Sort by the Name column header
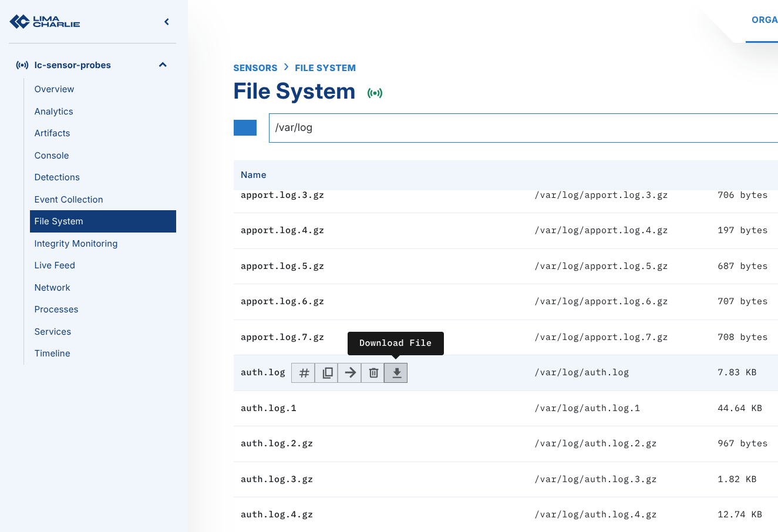 click(253, 175)
